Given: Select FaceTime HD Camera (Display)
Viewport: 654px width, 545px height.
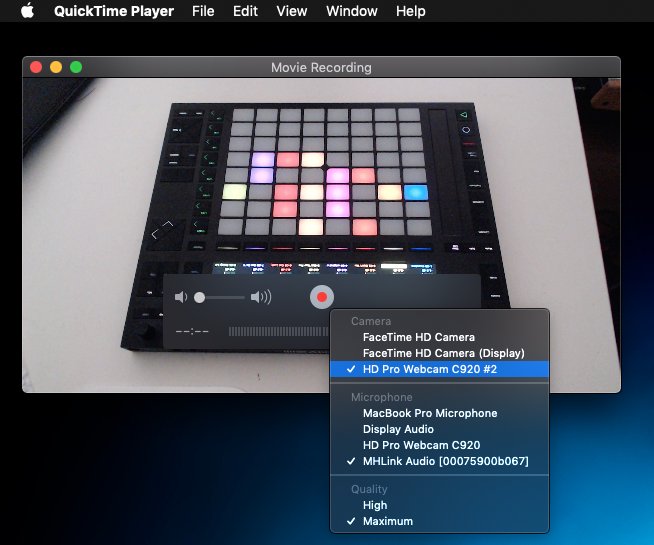Looking at the screenshot, I should [440, 353].
